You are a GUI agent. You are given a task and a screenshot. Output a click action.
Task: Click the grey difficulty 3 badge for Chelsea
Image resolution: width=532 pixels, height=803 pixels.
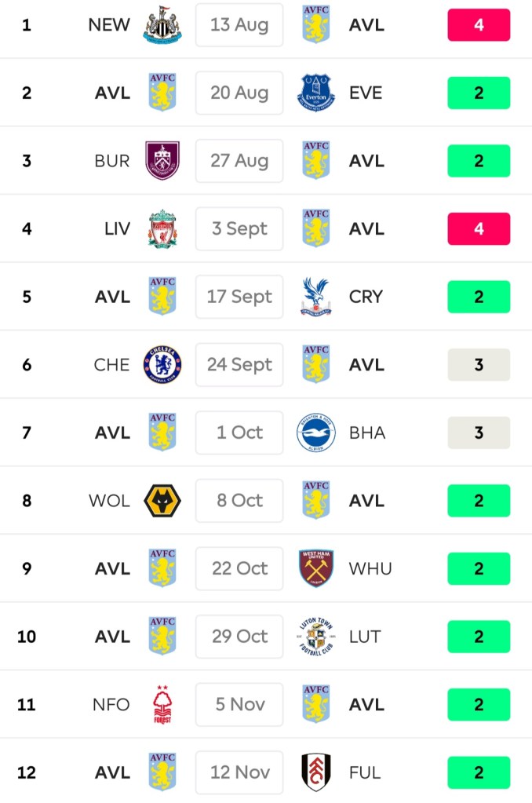pyautogui.click(x=479, y=364)
